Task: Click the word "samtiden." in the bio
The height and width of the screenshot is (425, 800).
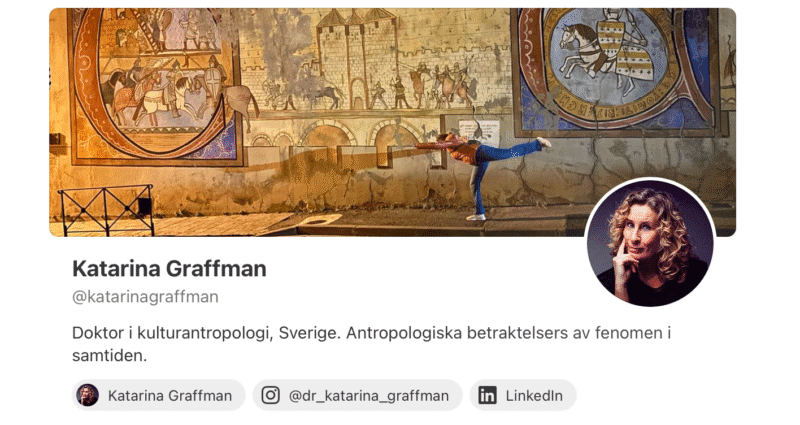Action: [x=109, y=356]
